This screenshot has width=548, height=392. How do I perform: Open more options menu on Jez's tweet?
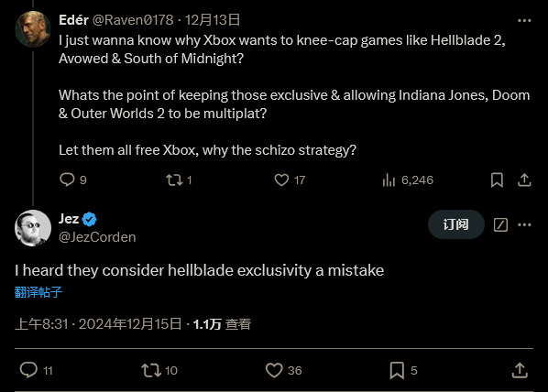[x=524, y=224]
